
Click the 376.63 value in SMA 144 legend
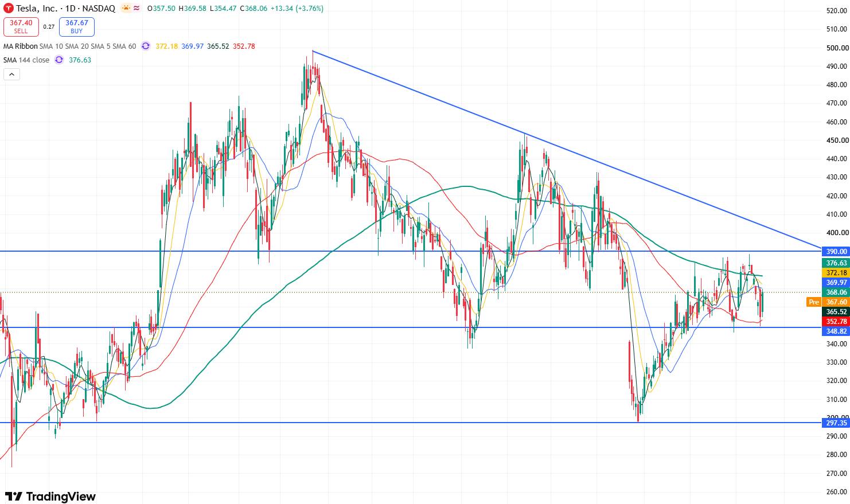pos(80,60)
